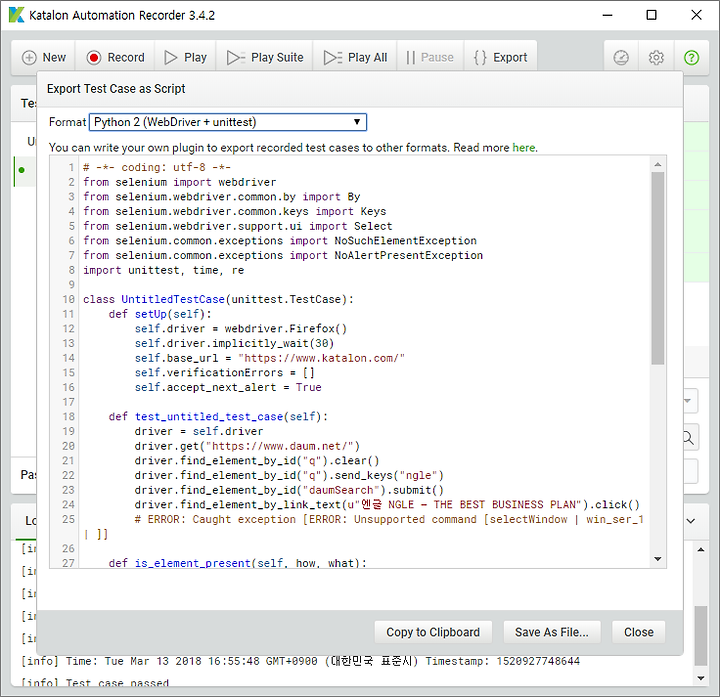Click the driver.get daum.net line

coord(247,446)
